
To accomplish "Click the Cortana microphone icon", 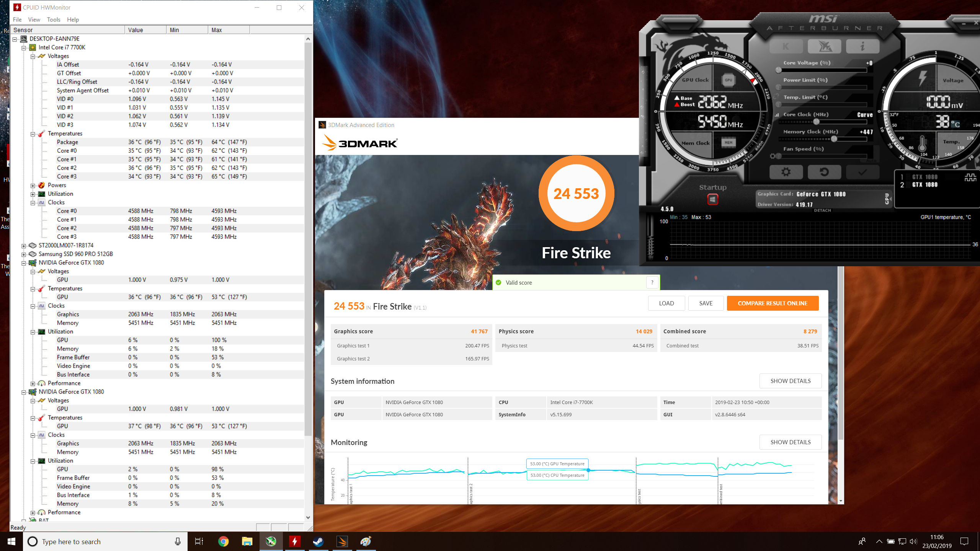I will coord(178,541).
